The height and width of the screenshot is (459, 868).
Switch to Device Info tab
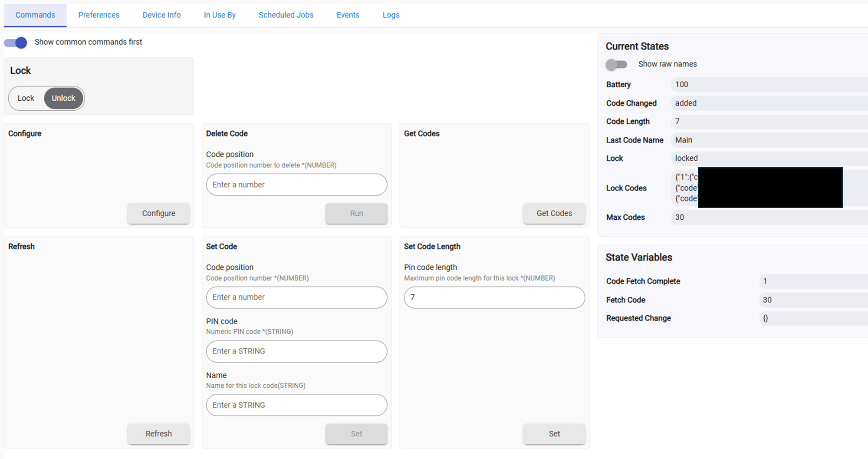click(x=161, y=15)
